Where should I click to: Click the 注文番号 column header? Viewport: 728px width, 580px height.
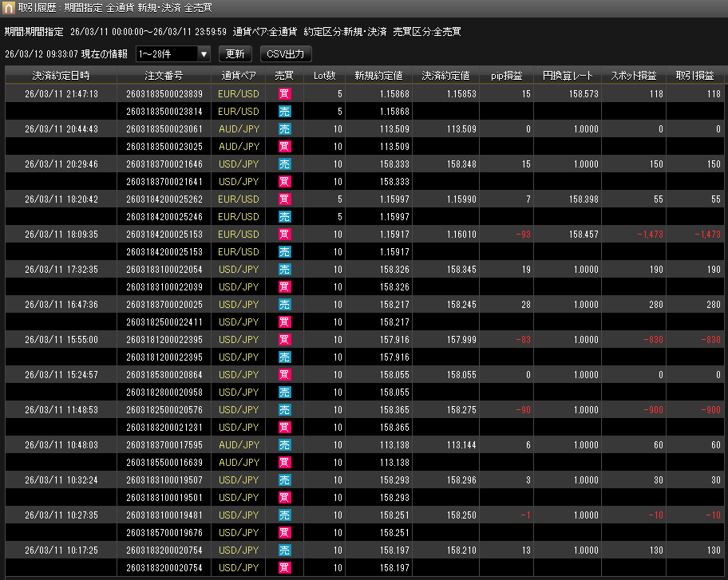(x=164, y=76)
